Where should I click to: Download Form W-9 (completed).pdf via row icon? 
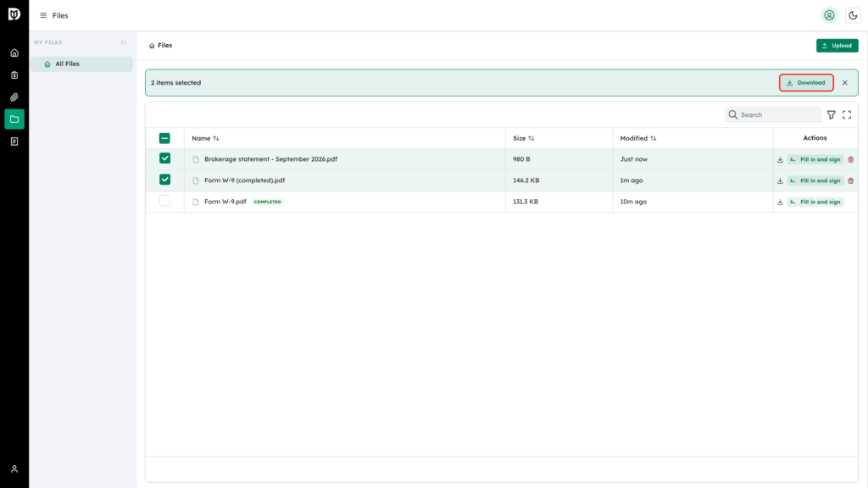click(780, 181)
